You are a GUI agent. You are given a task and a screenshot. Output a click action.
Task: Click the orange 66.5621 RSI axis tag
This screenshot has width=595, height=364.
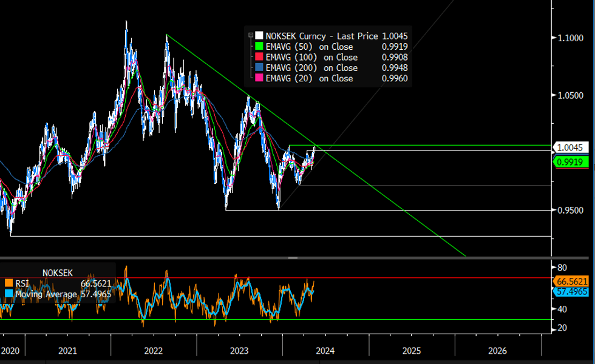pos(571,281)
